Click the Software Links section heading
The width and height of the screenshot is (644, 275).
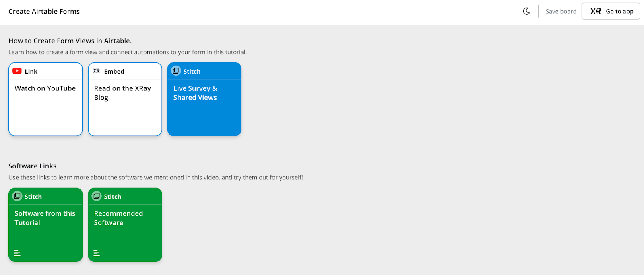pos(32,166)
